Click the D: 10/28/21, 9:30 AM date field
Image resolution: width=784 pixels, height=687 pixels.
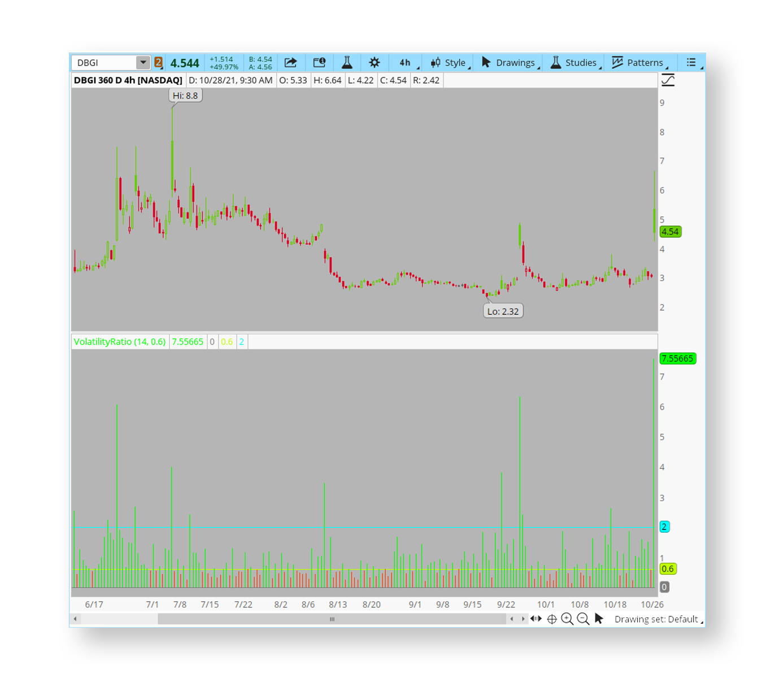coord(230,80)
